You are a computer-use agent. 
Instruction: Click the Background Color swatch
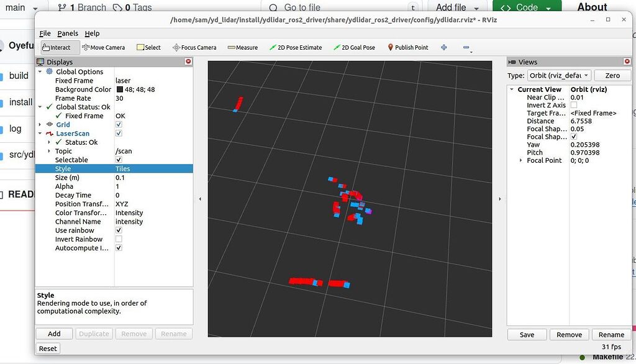(120, 89)
